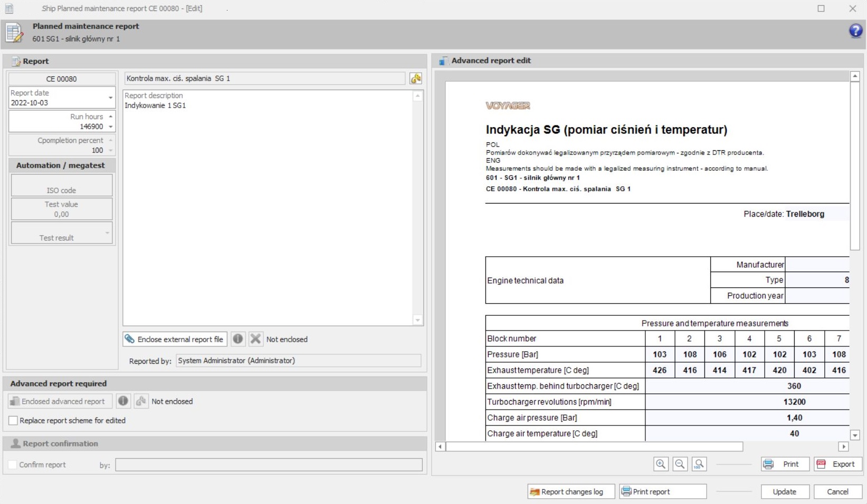Click the preview vertical scrollbar thumb

point(855,166)
